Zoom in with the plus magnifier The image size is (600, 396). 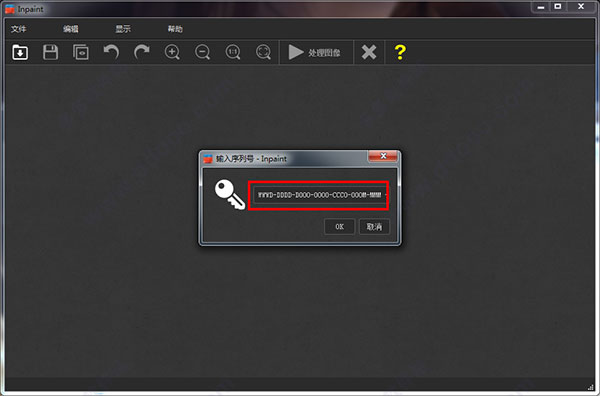tap(172, 52)
